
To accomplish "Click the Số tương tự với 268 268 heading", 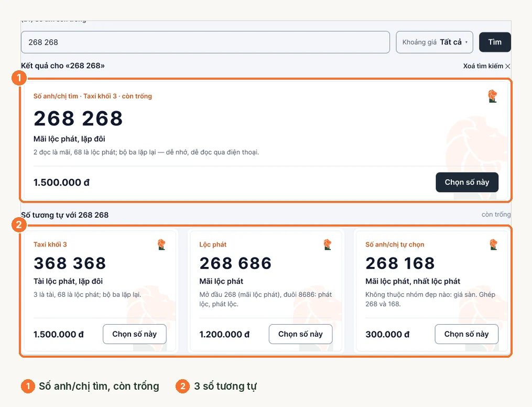I will pos(65,215).
